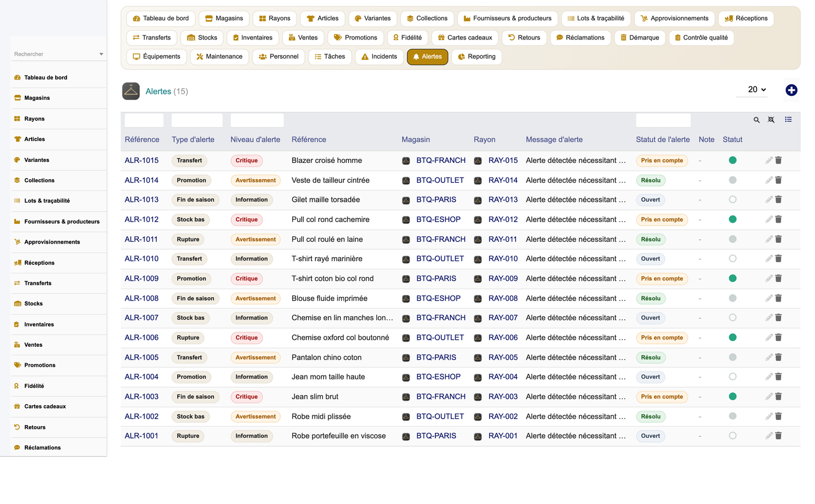The width and height of the screenshot is (815, 504).
Task: Open the column list icon above the table
Action: (x=788, y=120)
